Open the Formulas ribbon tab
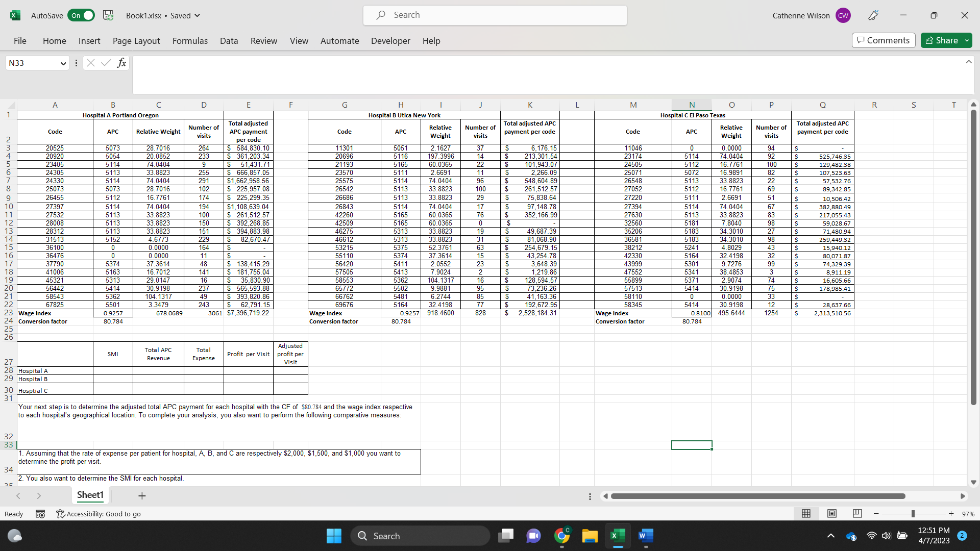 (x=190, y=41)
